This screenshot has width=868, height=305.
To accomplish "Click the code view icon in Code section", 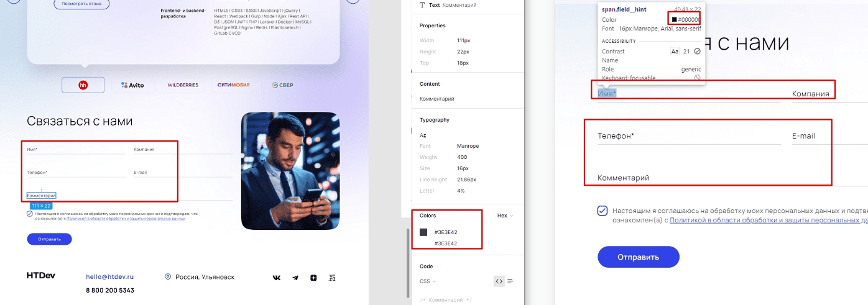I will click(499, 281).
